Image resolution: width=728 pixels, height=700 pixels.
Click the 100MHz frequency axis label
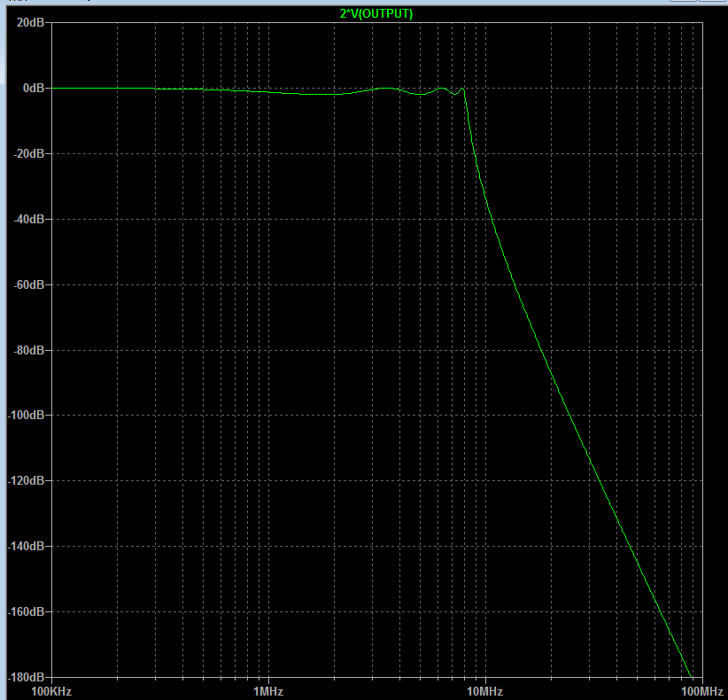point(702,692)
